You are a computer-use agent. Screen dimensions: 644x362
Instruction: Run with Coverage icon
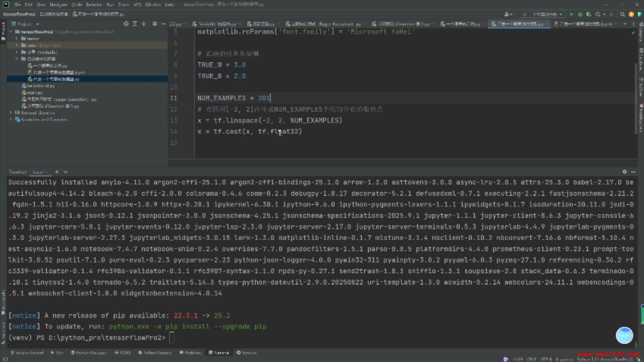pos(589,14)
